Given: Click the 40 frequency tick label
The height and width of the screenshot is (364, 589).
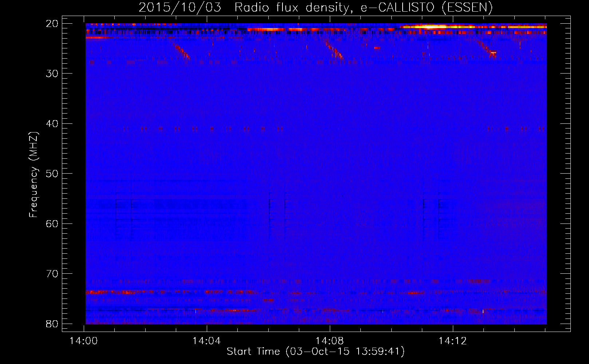Looking at the screenshot, I should [x=52, y=123].
